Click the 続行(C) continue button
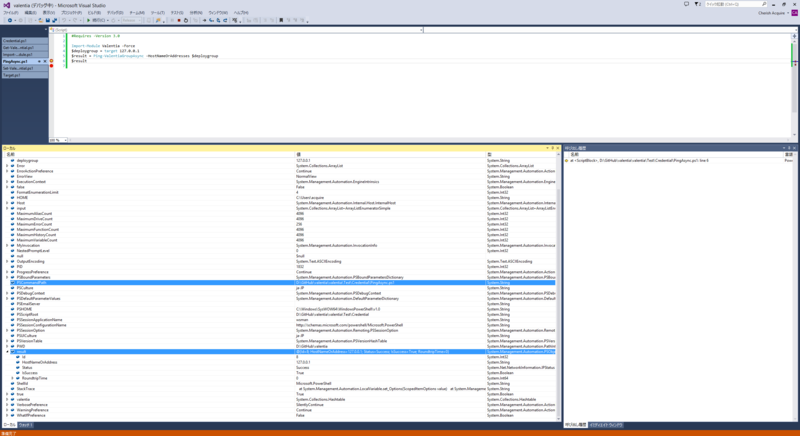 click(x=97, y=20)
